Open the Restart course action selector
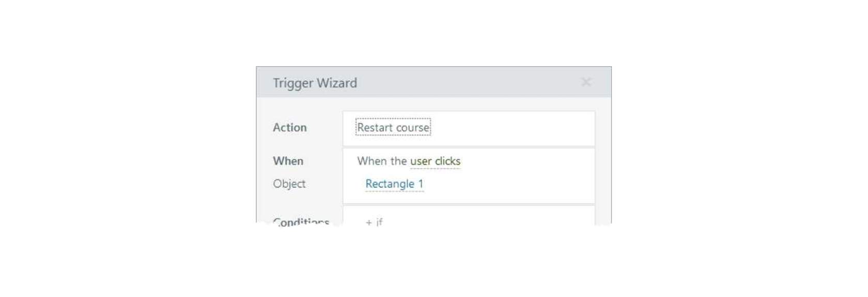Viewport: 868px width, 297px height. [x=393, y=127]
